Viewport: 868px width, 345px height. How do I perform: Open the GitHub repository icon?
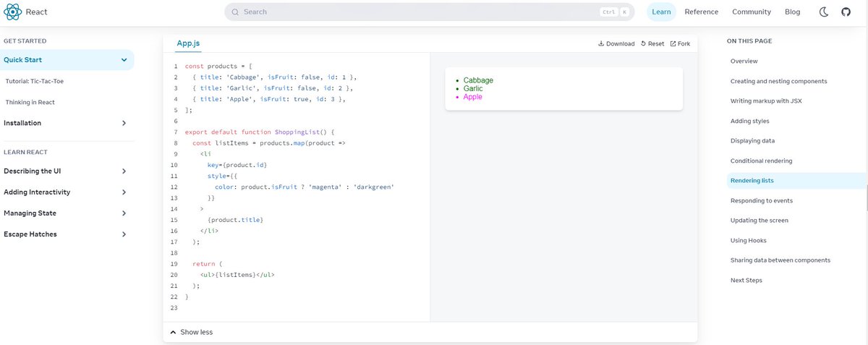tap(846, 12)
